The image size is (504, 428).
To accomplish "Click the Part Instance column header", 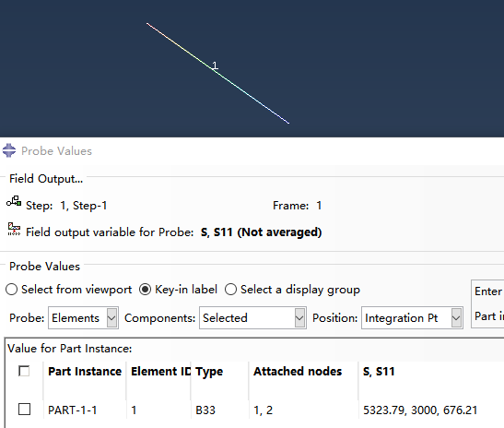I will pyautogui.click(x=85, y=372).
